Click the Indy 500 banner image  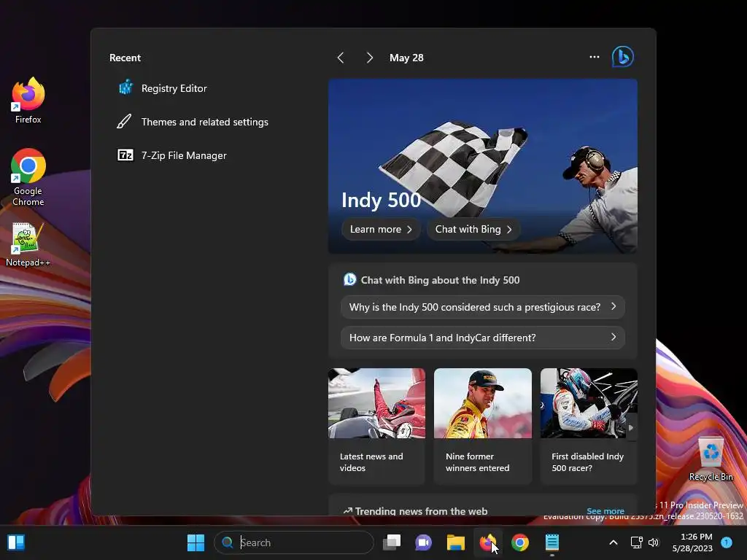tap(483, 166)
